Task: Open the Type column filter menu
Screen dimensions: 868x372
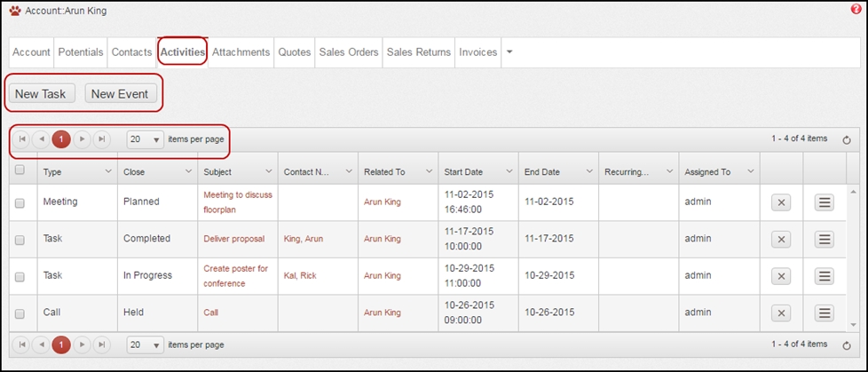Action: [x=108, y=171]
